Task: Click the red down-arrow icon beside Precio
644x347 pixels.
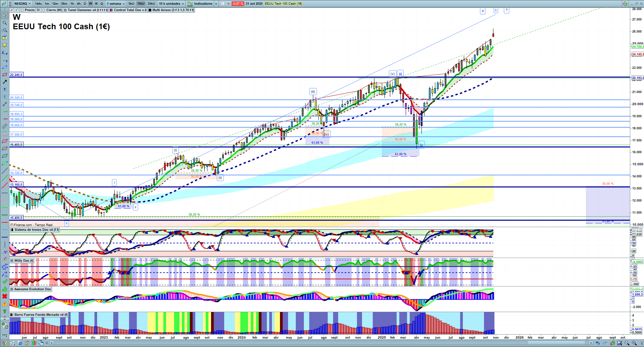Action: pos(12,10)
